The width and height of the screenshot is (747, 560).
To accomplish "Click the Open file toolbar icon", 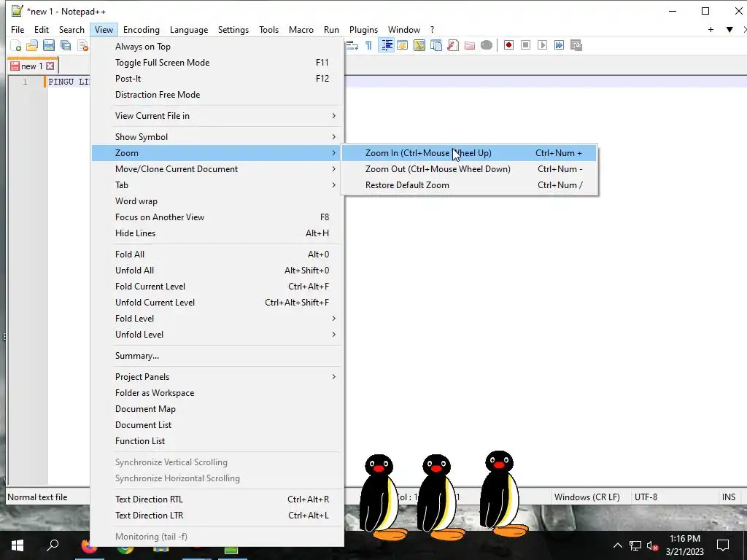I will coord(32,45).
